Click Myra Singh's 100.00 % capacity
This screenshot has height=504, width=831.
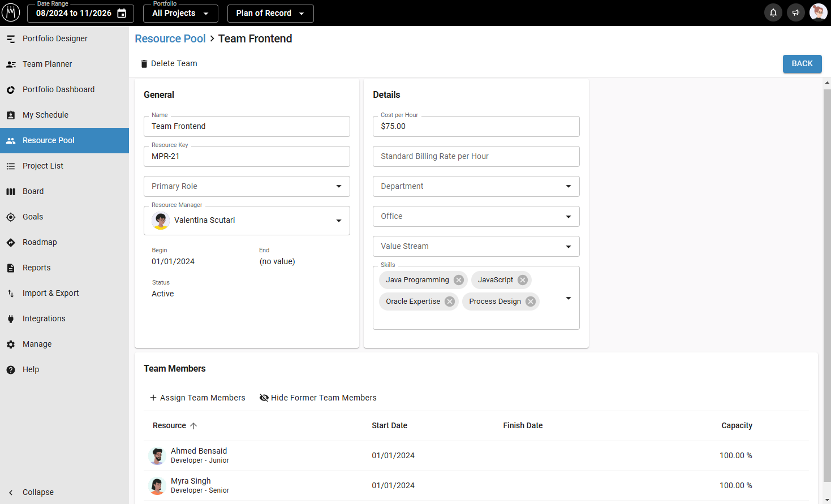pyautogui.click(x=735, y=485)
